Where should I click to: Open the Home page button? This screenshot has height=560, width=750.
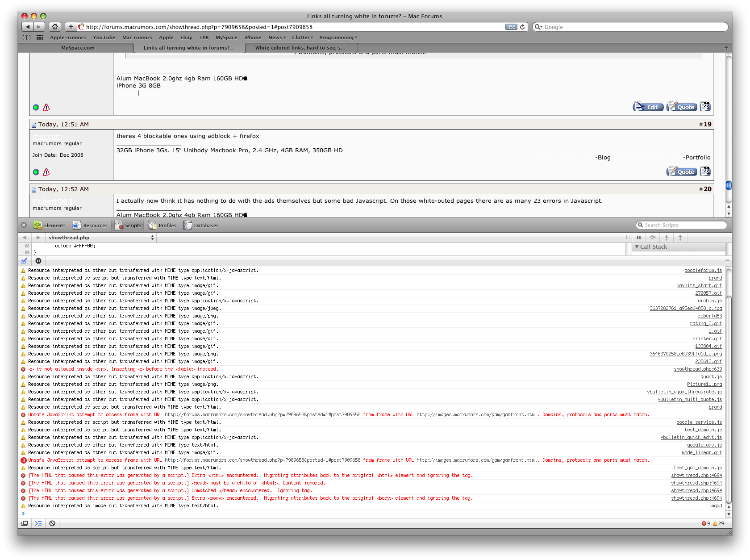pos(55,27)
